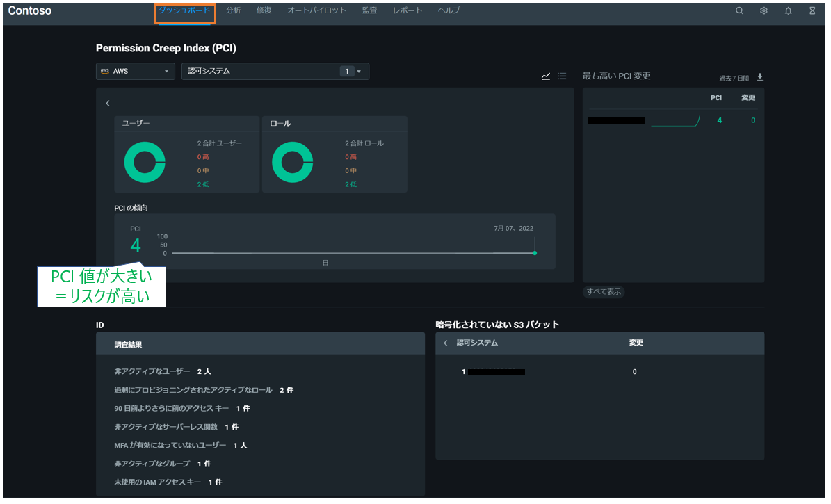Click the back chevron in the PCI panel
This screenshot has height=504, width=831.
point(108,104)
